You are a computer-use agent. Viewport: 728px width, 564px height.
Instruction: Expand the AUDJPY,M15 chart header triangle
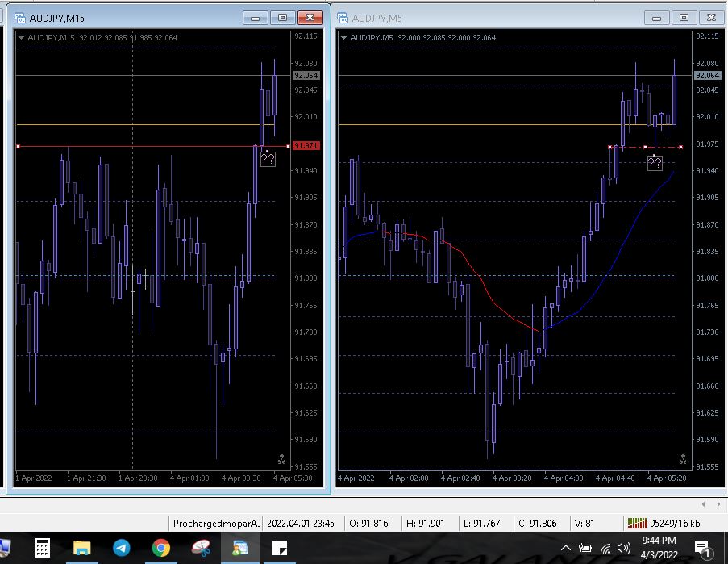click(x=21, y=37)
